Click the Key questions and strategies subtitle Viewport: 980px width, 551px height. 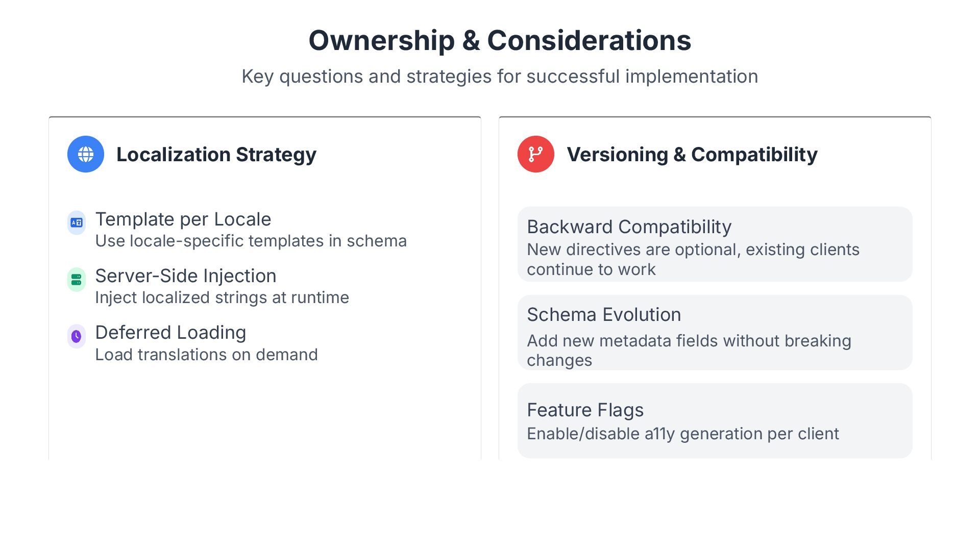tap(500, 77)
